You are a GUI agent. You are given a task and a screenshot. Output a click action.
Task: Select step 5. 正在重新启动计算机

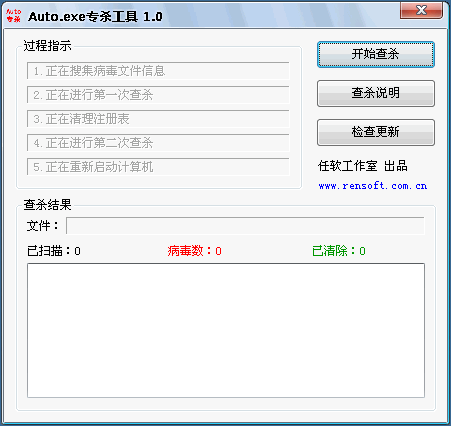(x=158, y=167)
